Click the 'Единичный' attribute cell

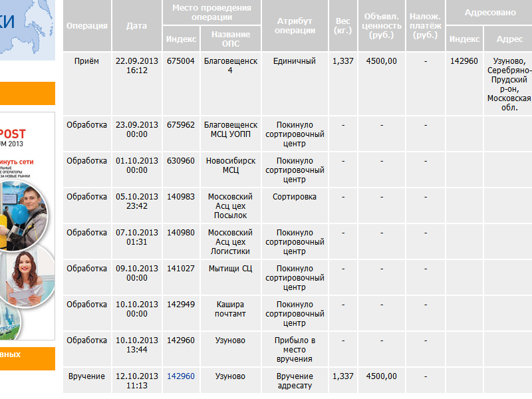point(295,84)
